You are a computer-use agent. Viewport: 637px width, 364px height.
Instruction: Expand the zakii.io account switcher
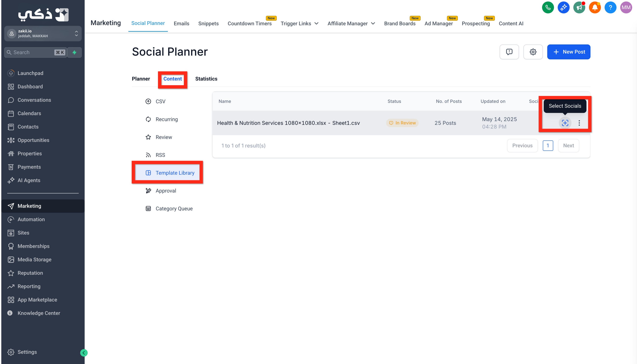coord(43,33)
